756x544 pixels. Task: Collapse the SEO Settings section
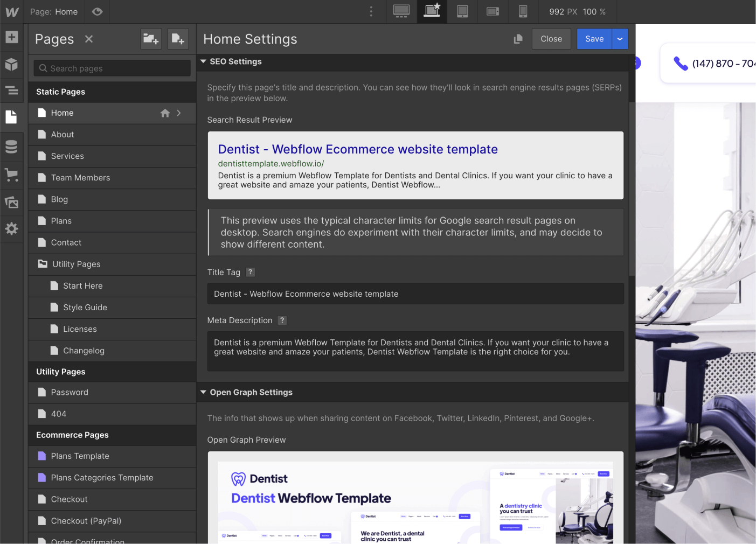tap(203, 61)
